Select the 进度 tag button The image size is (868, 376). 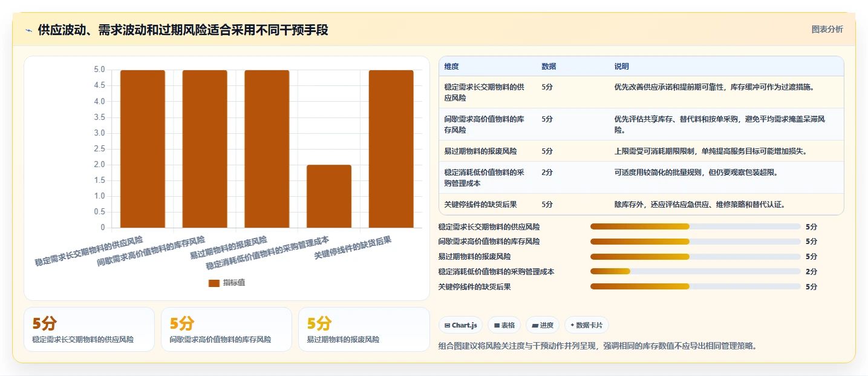543,325
